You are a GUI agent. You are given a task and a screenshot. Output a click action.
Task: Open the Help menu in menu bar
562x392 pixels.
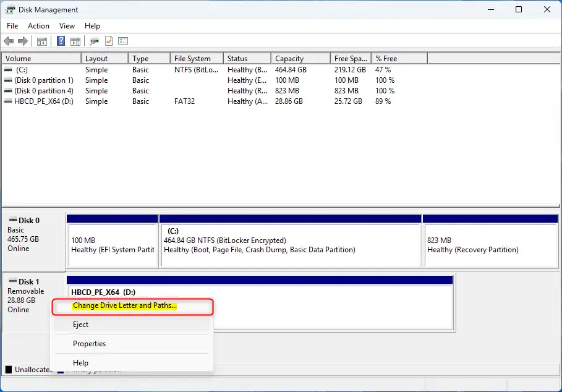click(x=92, y=26)
